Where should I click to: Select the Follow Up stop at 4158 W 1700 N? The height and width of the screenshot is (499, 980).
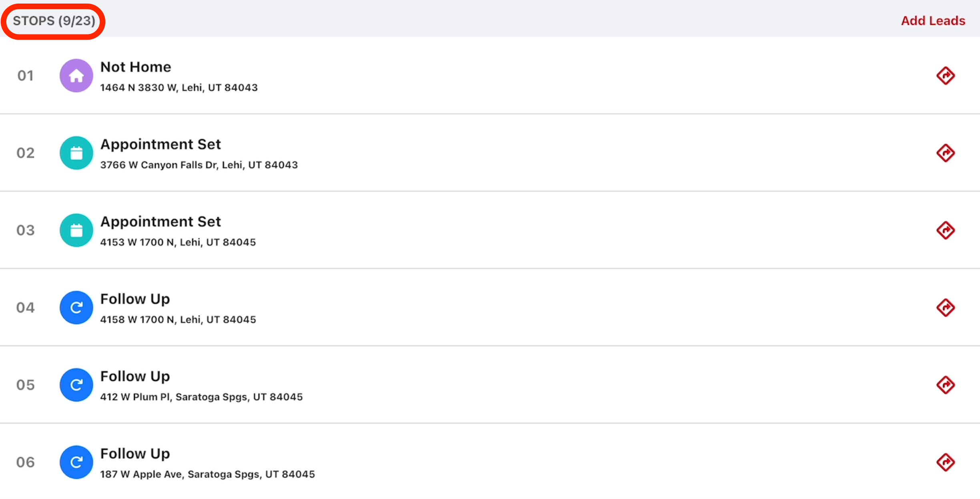point(135,299)
